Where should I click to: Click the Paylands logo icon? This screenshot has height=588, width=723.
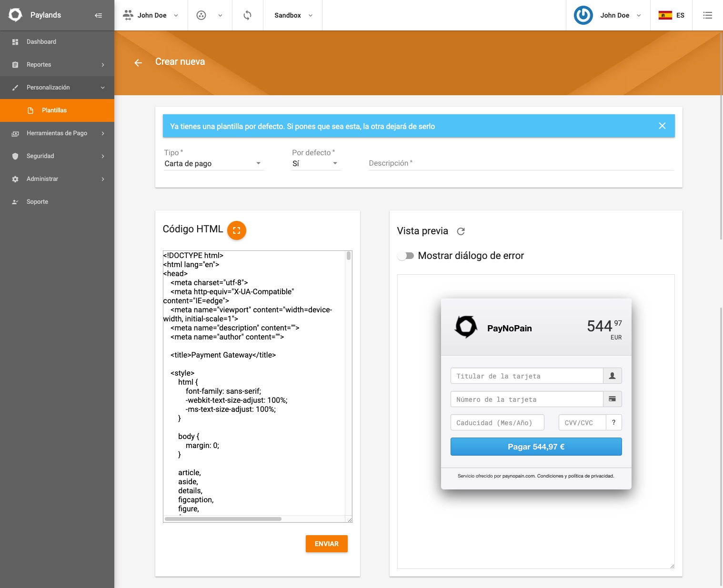click(15, 15)
